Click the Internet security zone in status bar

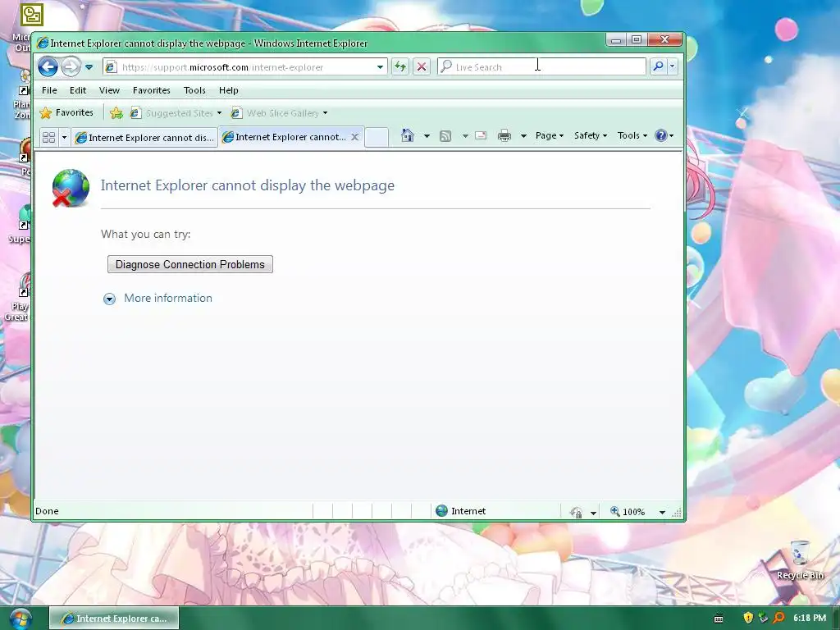(461, 511)
